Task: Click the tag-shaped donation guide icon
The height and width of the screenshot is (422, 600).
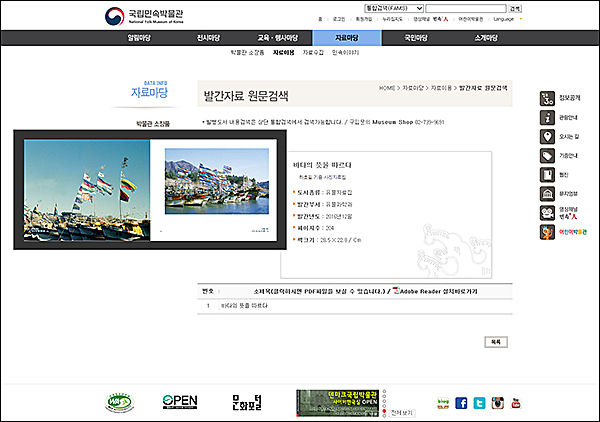Action: coord(547,156)
